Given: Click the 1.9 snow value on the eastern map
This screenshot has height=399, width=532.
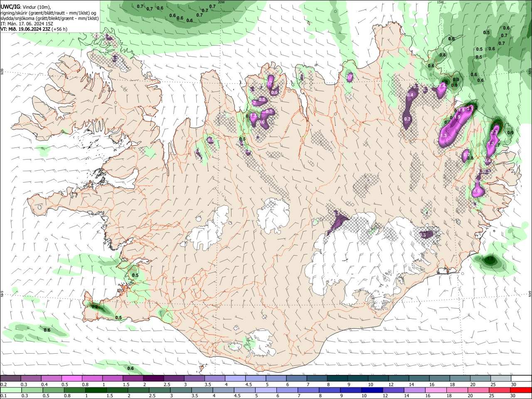Looking at the screenshot, I should click(x=457, y=117).
